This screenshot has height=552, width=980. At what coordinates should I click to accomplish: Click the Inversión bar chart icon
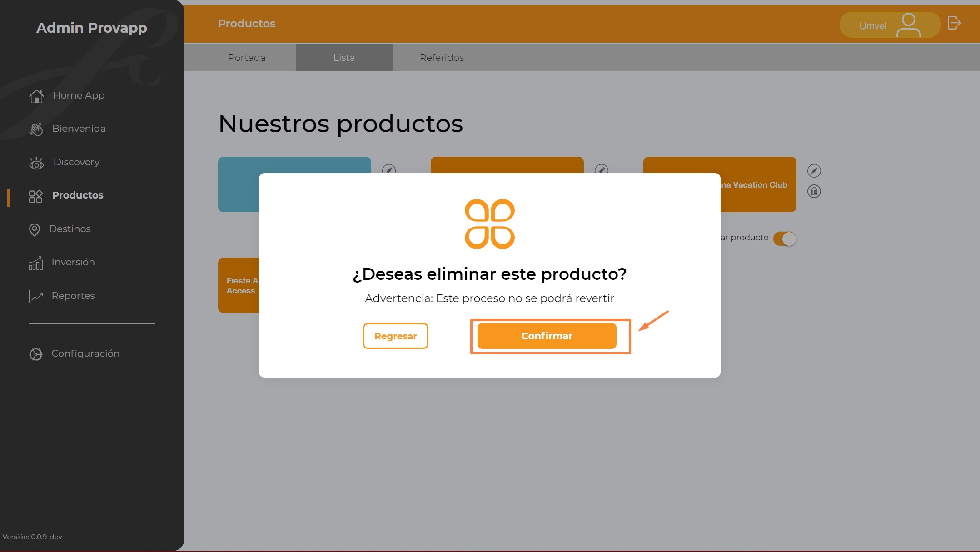click(x=36, y=263)
